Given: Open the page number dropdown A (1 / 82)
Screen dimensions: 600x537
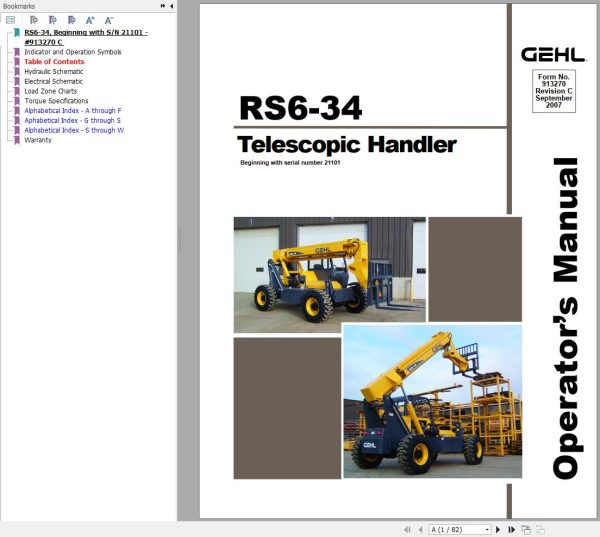Looking at the screenshot, I should click(x=460, y=530).
